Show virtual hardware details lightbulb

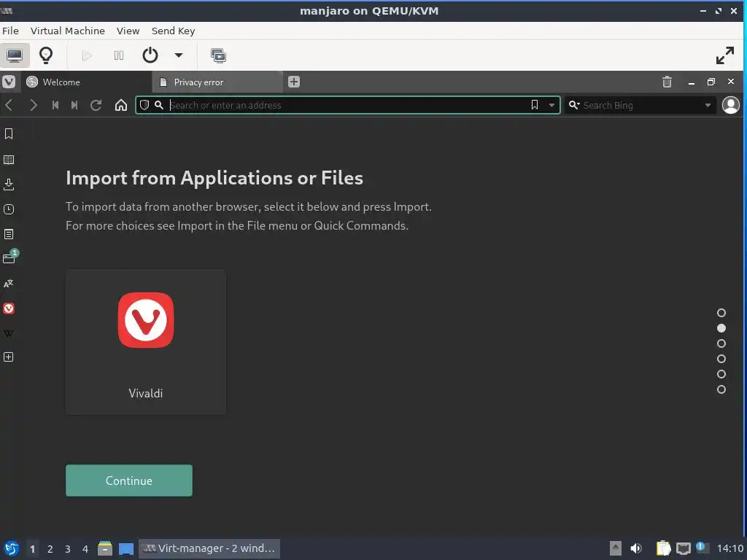coord(46,55)
